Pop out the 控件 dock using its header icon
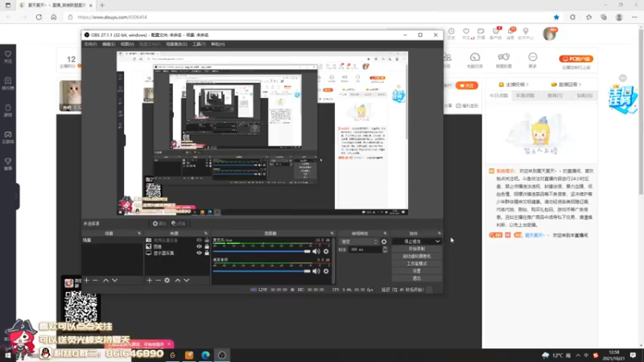 tap(439, 233)
